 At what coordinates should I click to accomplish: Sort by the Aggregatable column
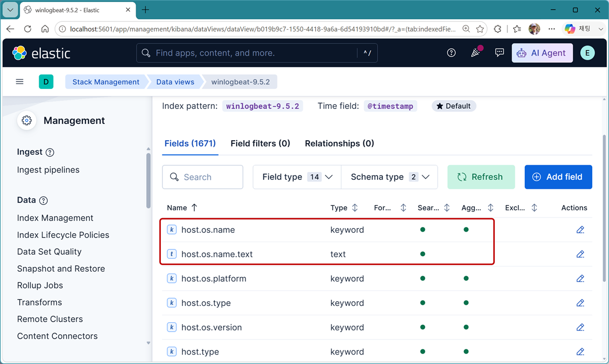click(478, 208)
